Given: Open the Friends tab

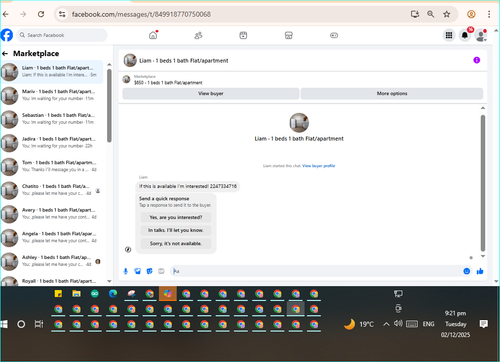Looking at the screenshot, I should coord(198,35).
